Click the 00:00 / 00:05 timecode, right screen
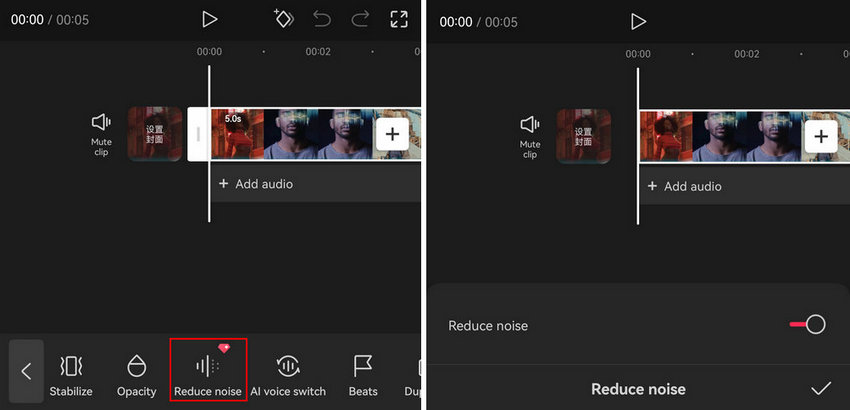 tap(479, 22)
